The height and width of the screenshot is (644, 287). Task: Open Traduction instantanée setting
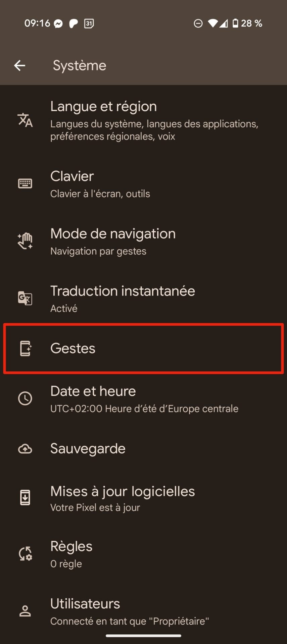(x=143, y=298)
